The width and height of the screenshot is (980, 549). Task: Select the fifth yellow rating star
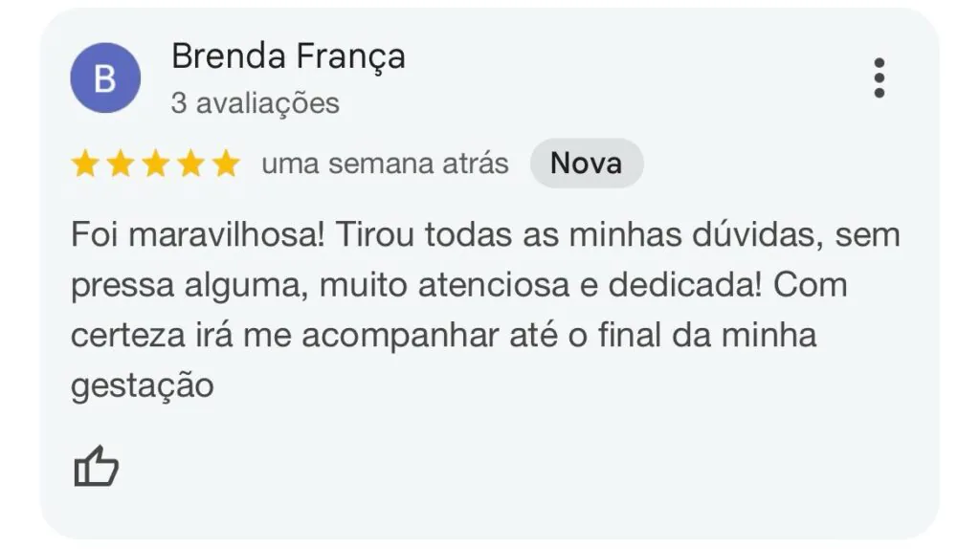(226, 164)
